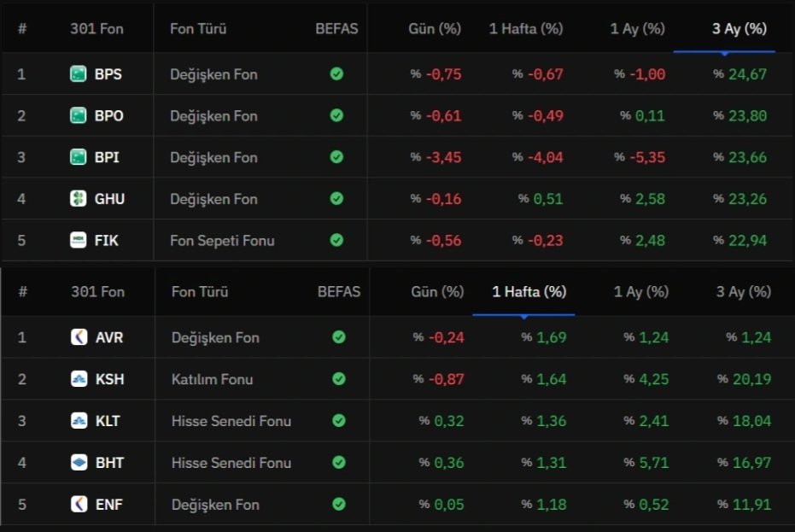795x532 pixels.
Task: Sort bottom table by 3 Ay (%)
Action: pos(743,291)
